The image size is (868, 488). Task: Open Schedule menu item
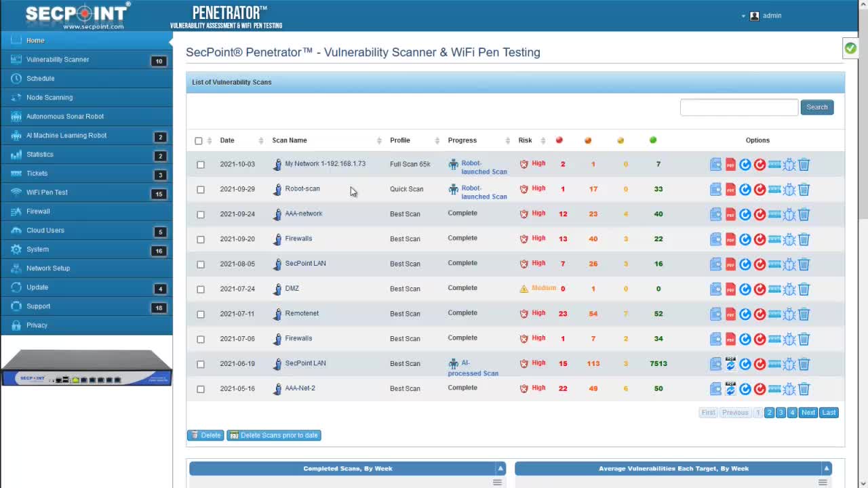pos(86,79)
